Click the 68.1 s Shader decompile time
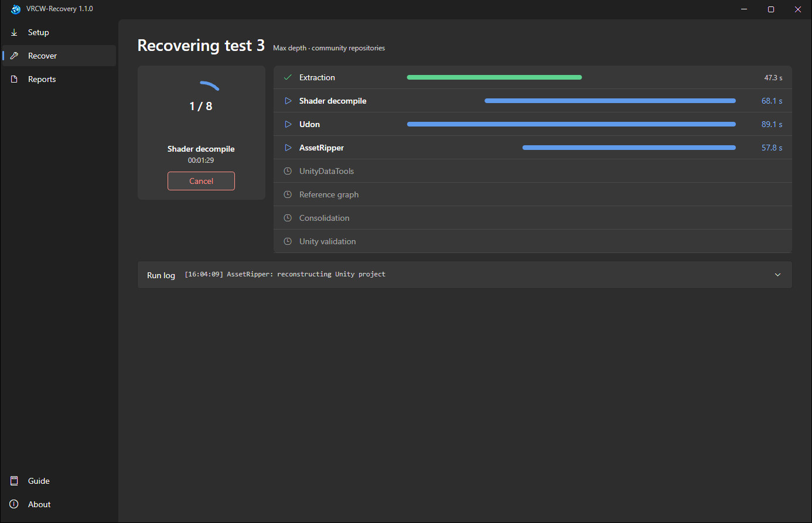 [x=772, y=101]
